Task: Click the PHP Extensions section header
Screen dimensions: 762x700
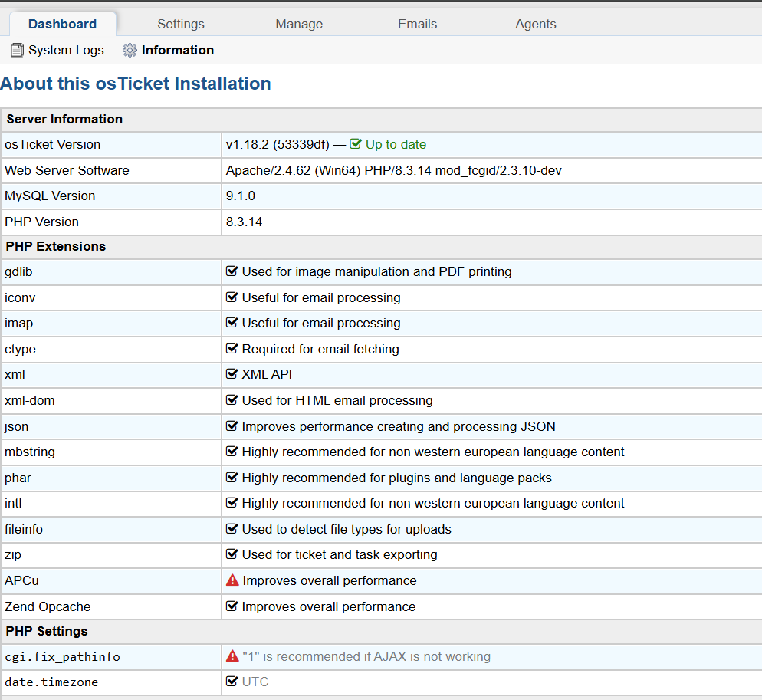Action: pyautogui.click(x=56, y=246)
